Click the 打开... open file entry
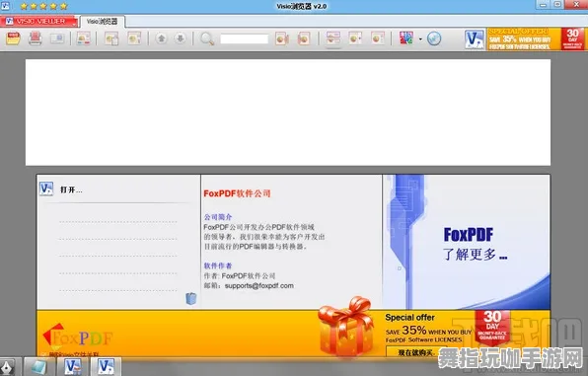Image resolution: width=588 pixels, height=376 pixels. 71,189
